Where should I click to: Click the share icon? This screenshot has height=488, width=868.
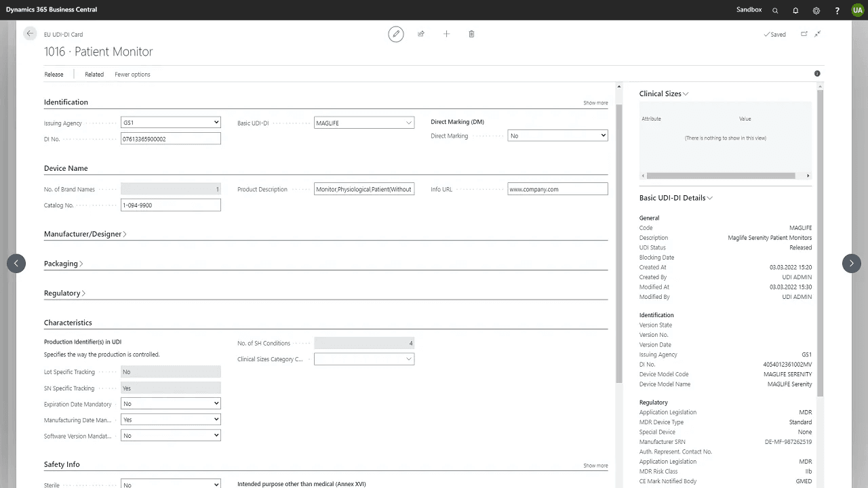coord(421,34)
